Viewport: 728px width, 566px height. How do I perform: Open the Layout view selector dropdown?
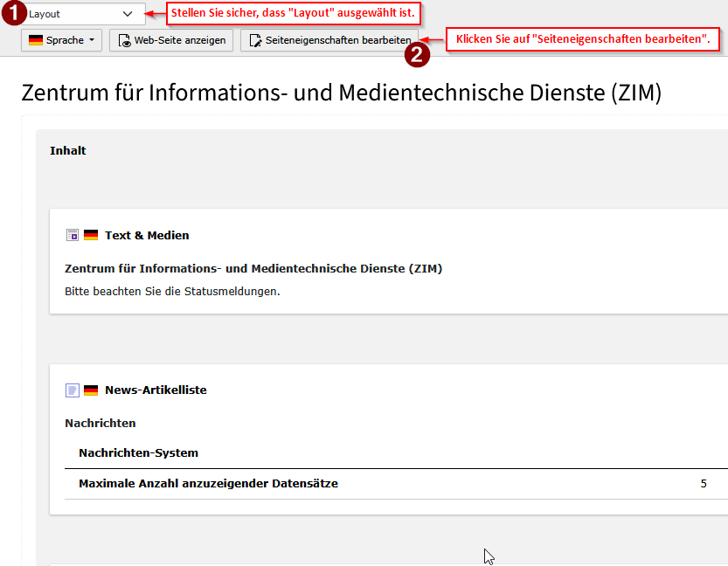83,14
